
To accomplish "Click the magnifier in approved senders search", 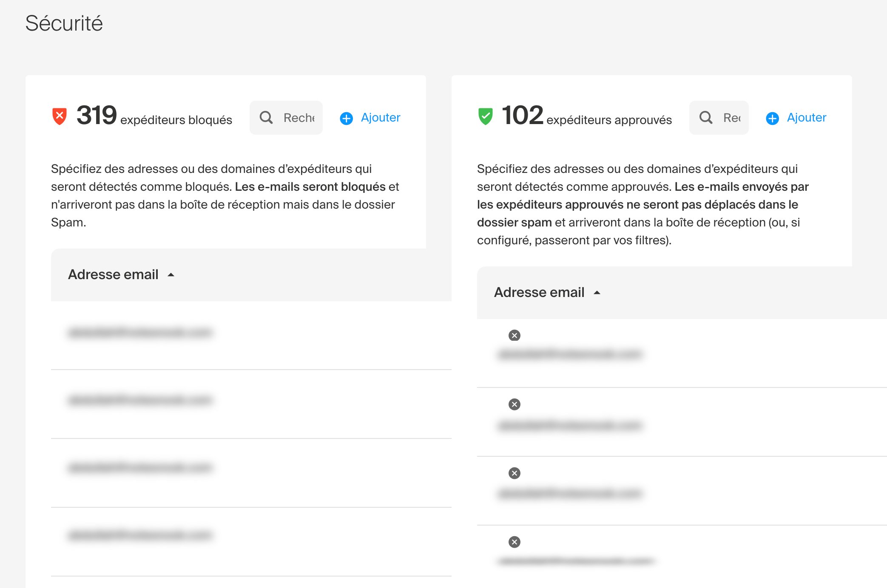I will click(706, 117).
